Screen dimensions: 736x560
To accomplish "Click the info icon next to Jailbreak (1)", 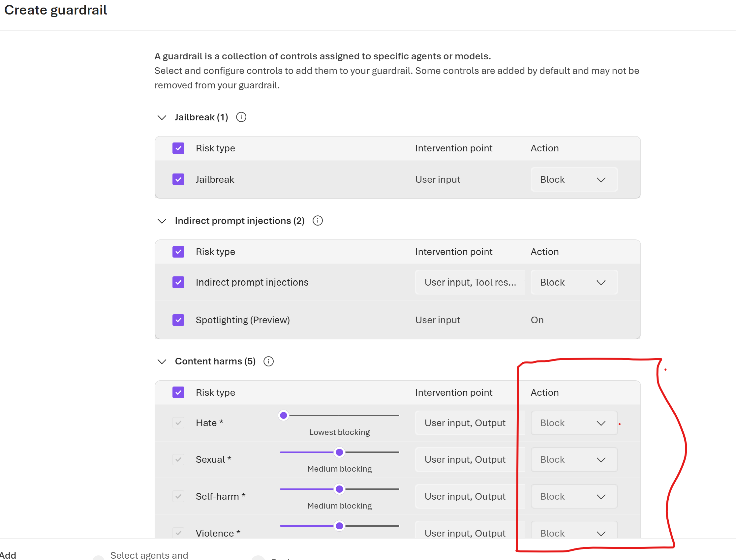I will pos(241,117).
